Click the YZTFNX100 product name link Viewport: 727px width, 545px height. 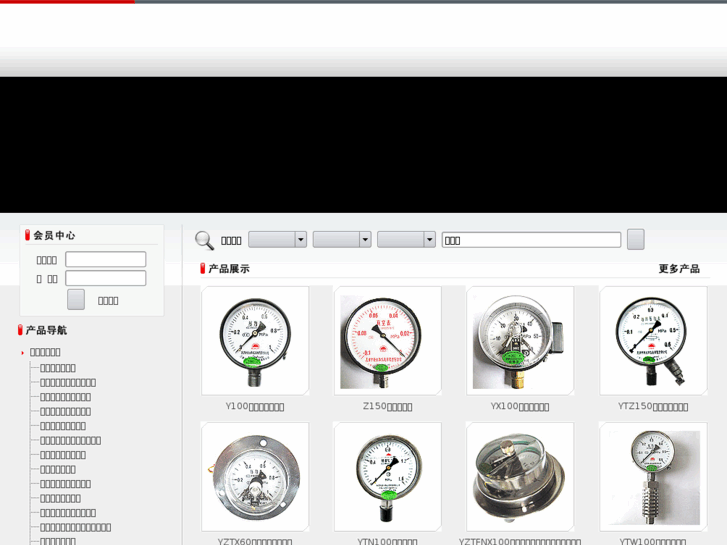pyautogui.click(x=520, y=541)
